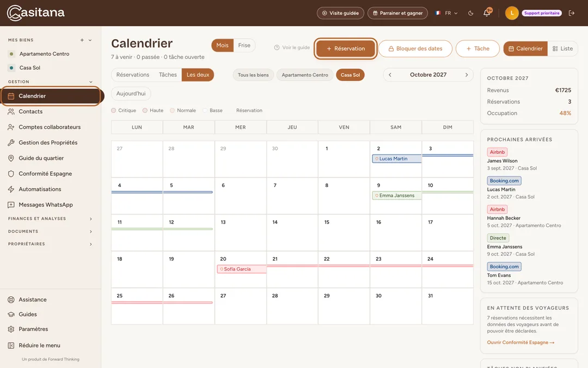Start the Visite guidée

[x=340, y=13]
